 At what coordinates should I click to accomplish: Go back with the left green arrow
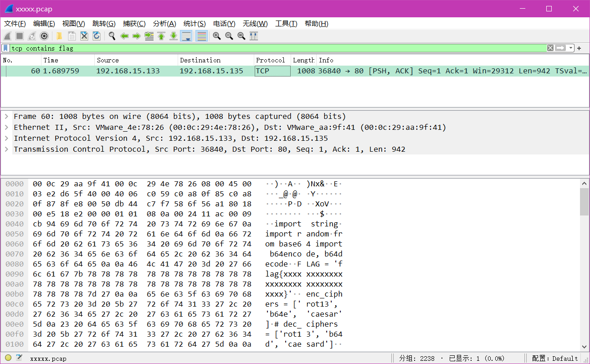tap(124, 36)
